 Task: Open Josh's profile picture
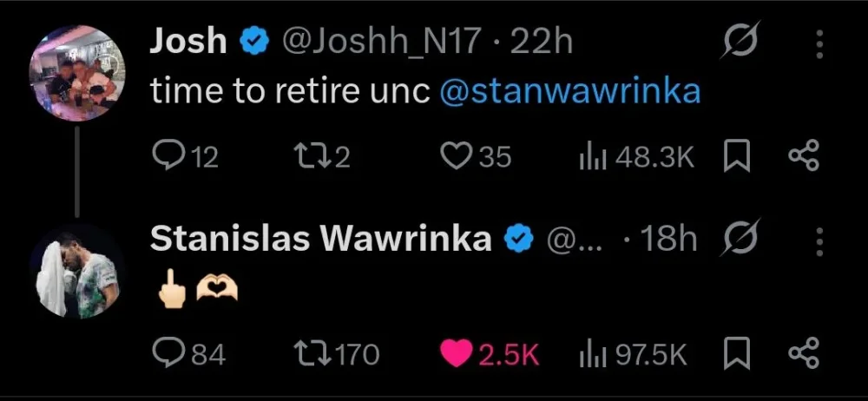point(77,73)
